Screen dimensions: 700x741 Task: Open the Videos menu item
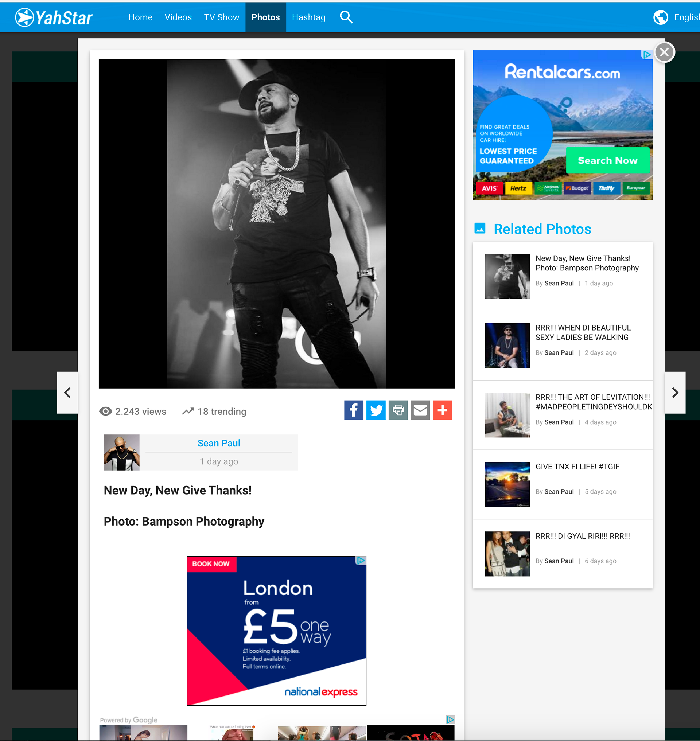pos(178,17)
